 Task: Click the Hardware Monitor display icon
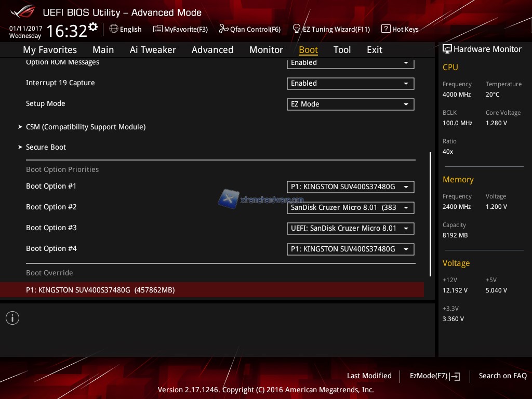click(x=447, y=49)
